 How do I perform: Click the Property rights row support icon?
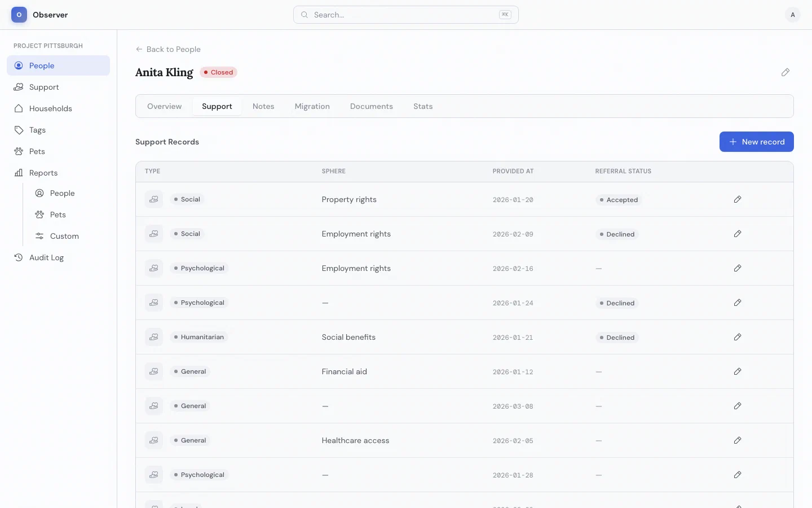click(x=154, y=199)
